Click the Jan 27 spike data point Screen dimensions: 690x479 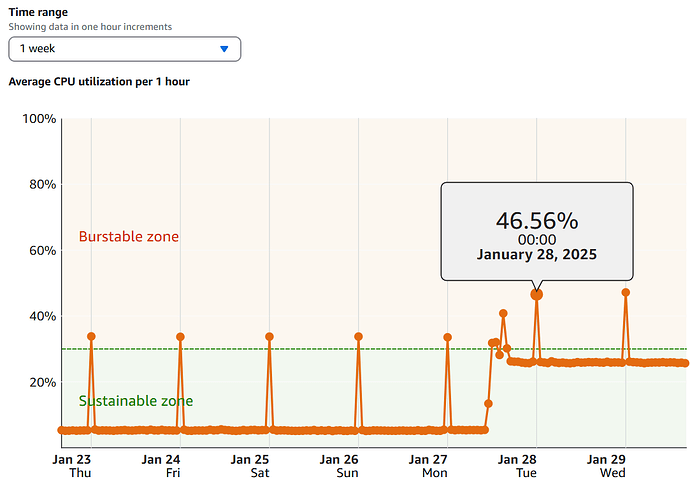448,337
